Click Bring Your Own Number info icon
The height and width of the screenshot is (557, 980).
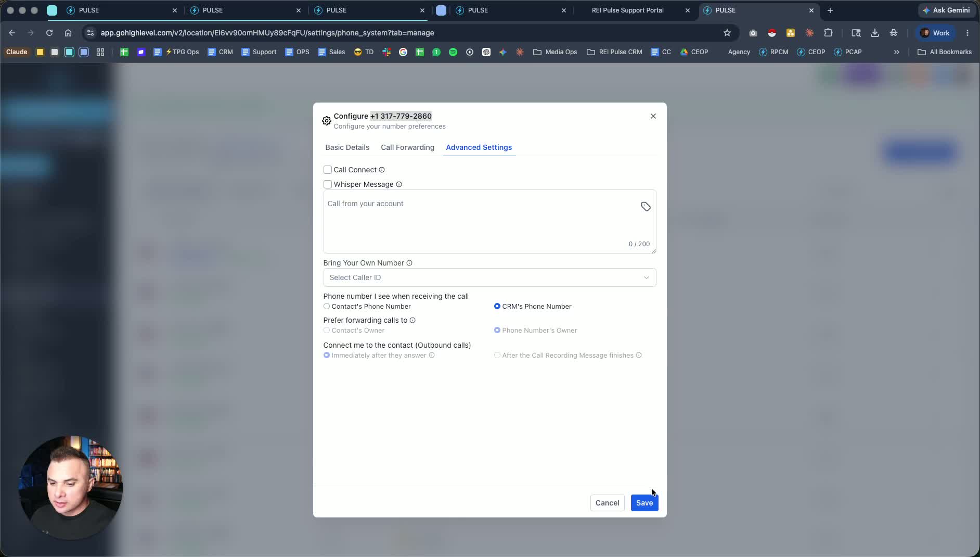[x=409, y=263]
